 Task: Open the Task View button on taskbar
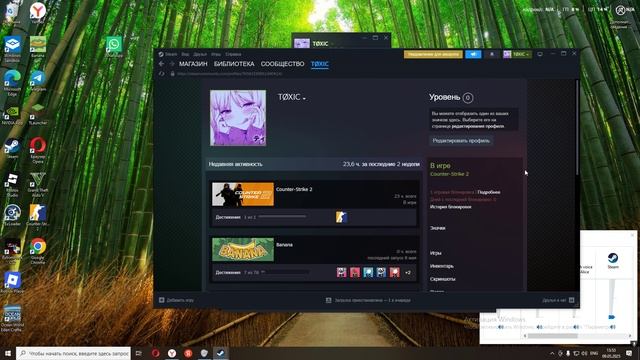(x=139, y=353)
